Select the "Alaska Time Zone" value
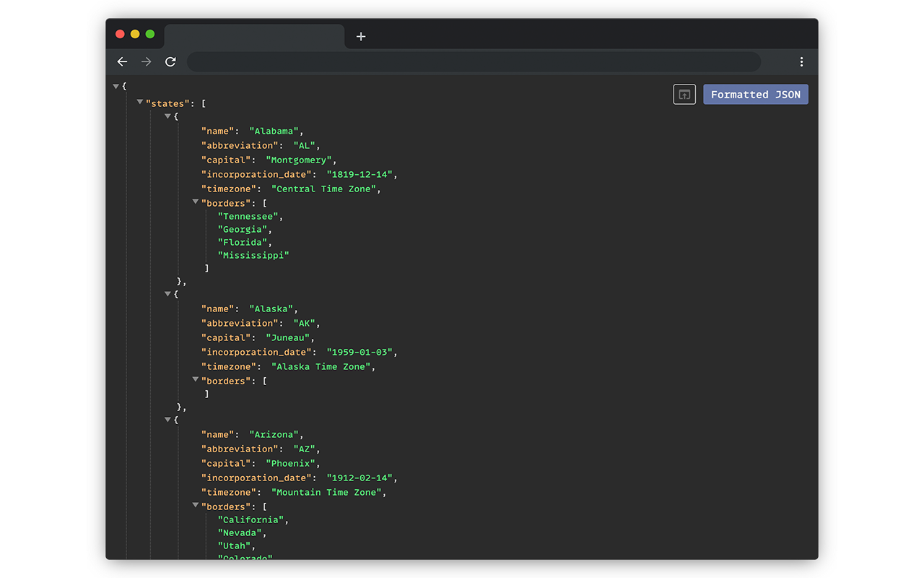The width and height of the screenshot is (924, 578). [x=322, y=366]
